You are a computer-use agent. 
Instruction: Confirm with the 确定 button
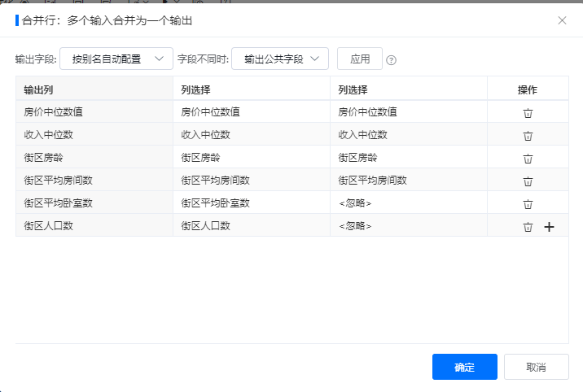(464, 367)
